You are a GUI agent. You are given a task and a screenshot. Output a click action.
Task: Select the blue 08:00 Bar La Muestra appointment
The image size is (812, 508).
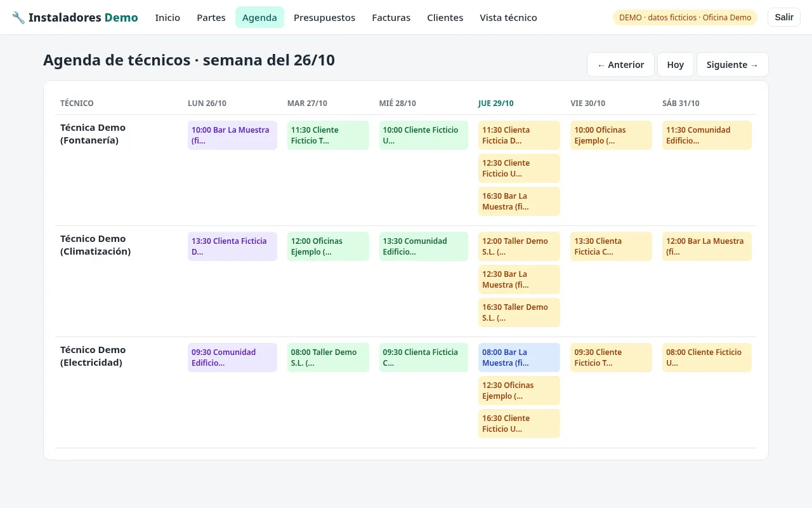point(519,358)
